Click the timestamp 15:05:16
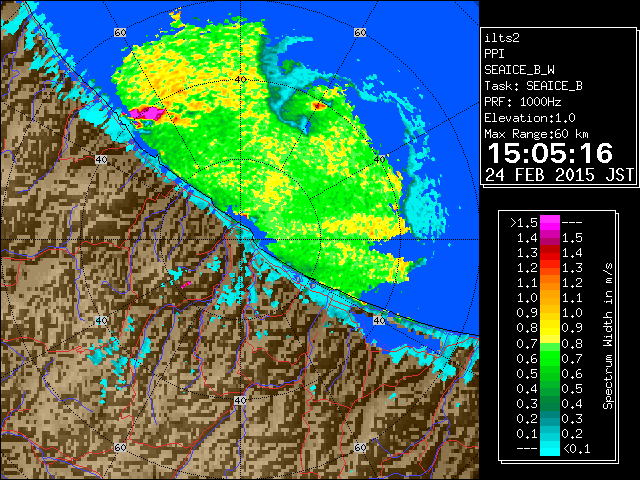 point(550,153)
